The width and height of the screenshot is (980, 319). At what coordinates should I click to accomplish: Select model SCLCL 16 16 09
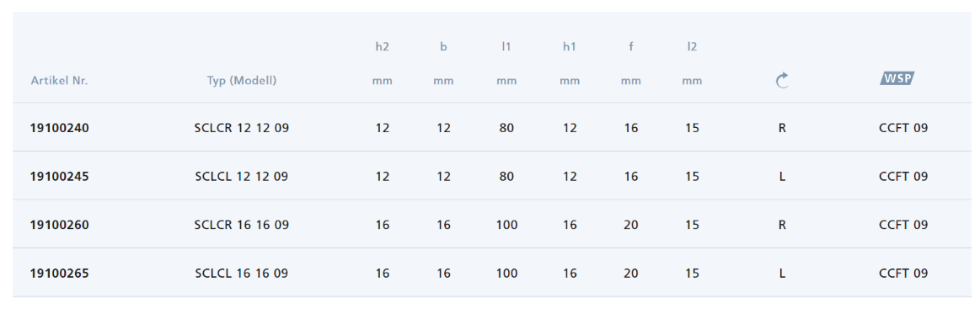[x=241, y=274]
